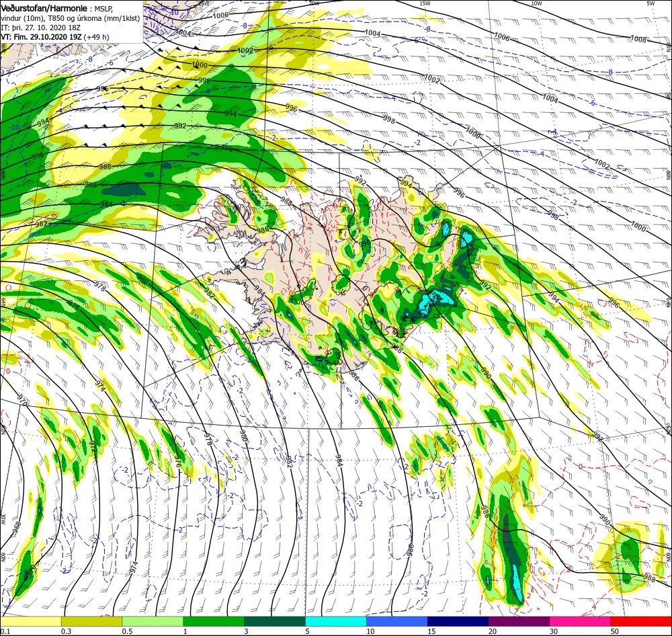
Task: Pick the blue 10–15 legend swatch
Action: pos(397,621)
